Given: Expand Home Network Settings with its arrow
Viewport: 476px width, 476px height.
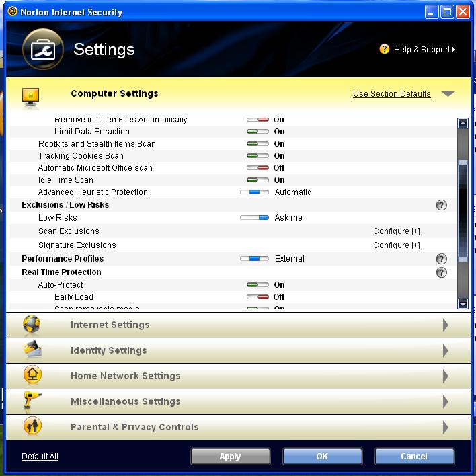Looking at the screenshot, I should click(x=445, y=376).
